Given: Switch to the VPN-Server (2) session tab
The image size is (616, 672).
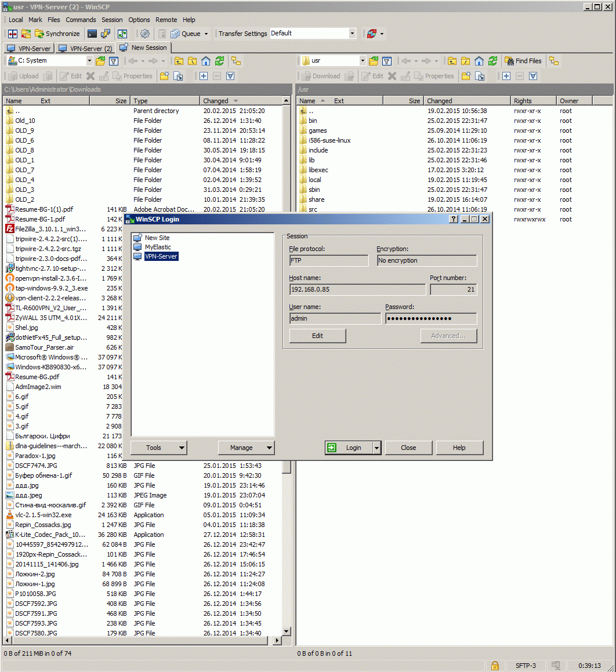Looking at the screenshot, I should click(85, 49).
